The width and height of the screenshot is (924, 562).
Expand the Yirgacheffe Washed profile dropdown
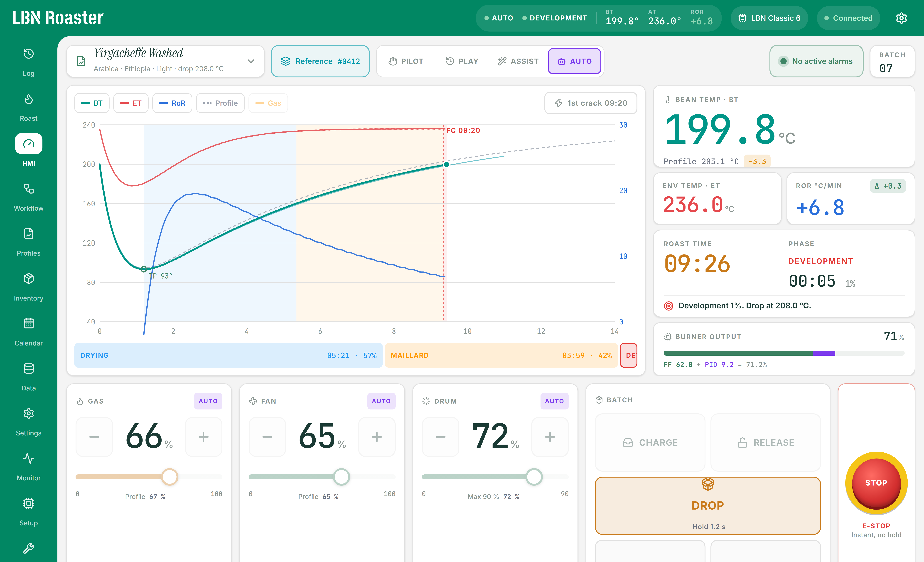click(165, 61)
